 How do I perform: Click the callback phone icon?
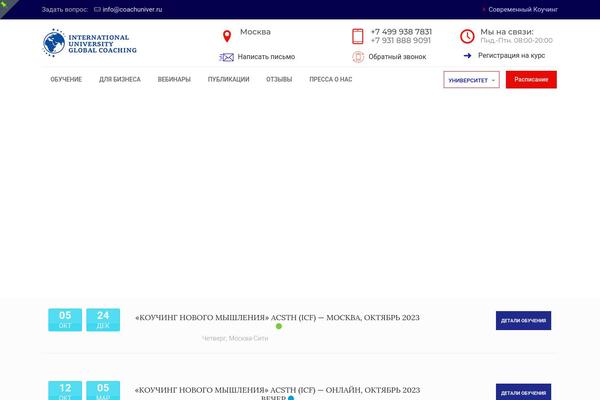pos(358,57)
